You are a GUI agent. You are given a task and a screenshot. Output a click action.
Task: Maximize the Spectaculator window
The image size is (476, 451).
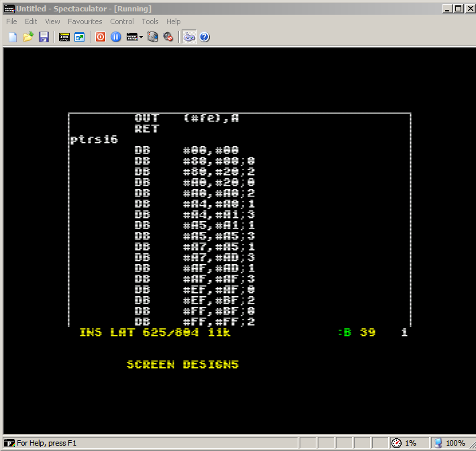click(458, 9)
